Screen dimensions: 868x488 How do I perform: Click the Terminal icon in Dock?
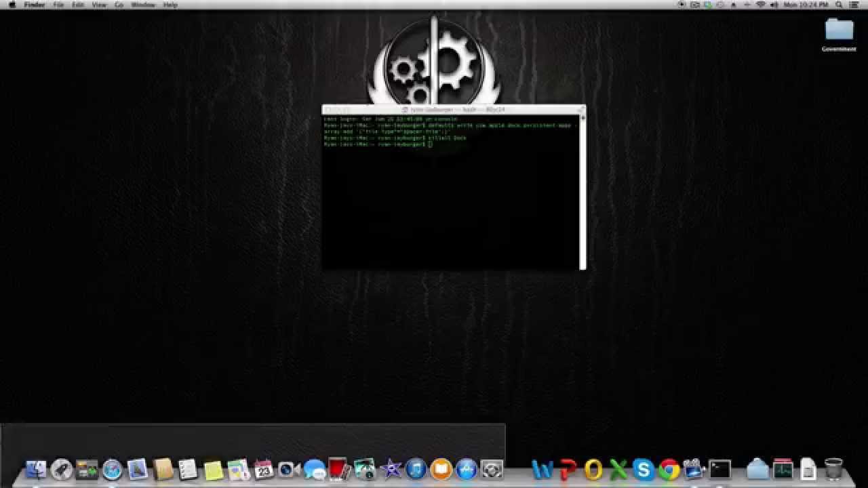pos(720,469)
